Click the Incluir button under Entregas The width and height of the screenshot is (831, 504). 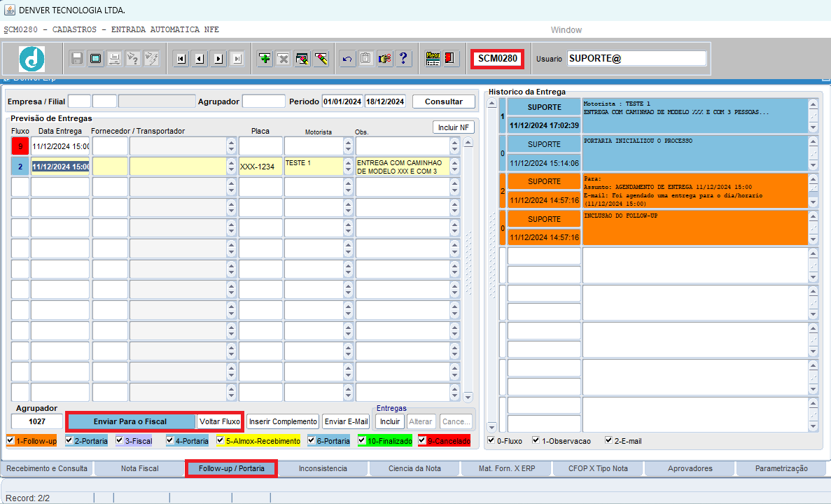390,422
